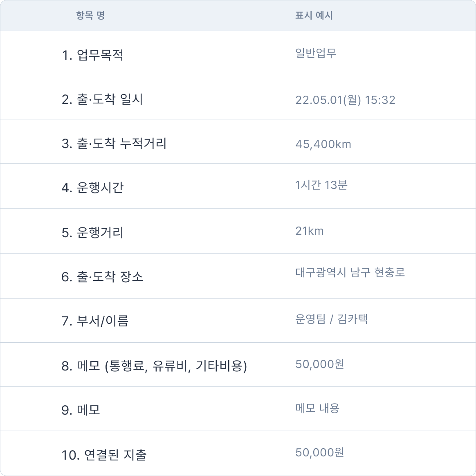This screenshot has height=476, width=476.
Task: Click '8. 메모 (통행료, 유류비, 기타비용)' item
Action: point(154,366)
